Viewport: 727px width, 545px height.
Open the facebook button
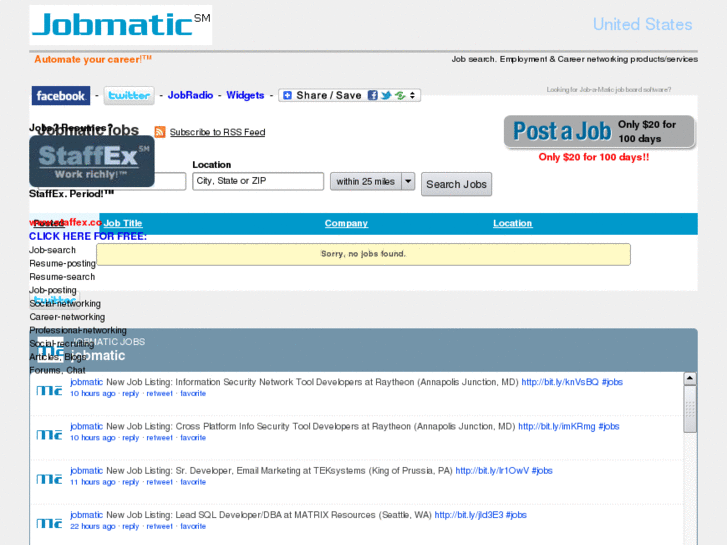61,96
